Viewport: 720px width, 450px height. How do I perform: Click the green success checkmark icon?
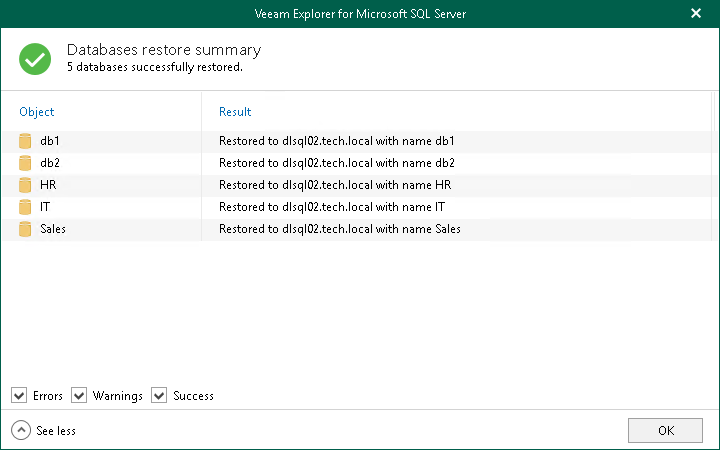[35, 58]
